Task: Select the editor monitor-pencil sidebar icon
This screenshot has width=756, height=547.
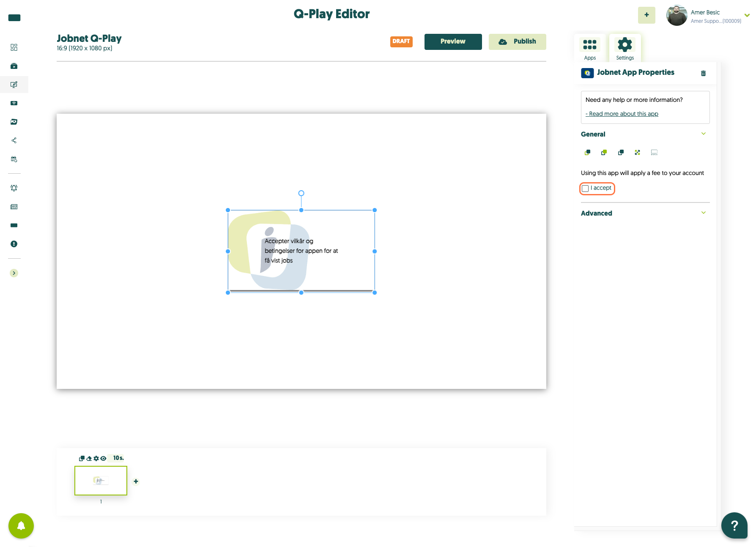Action: pos(14,85)
